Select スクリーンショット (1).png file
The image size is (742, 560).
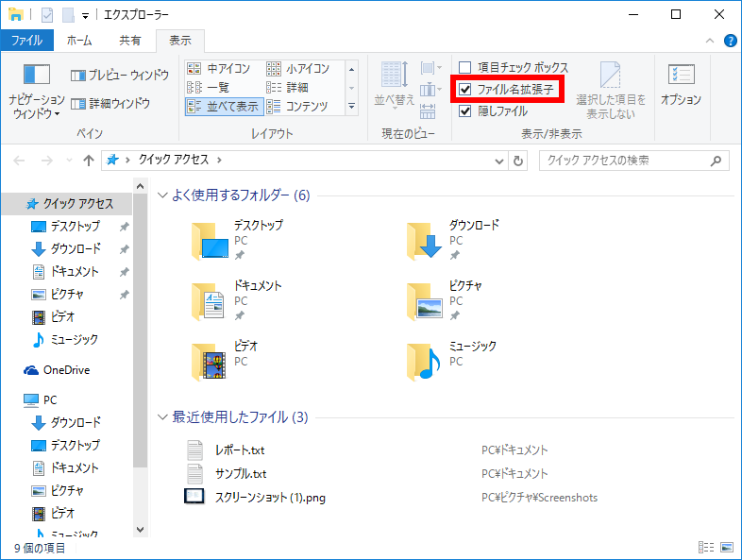click(x=270, y=498)
